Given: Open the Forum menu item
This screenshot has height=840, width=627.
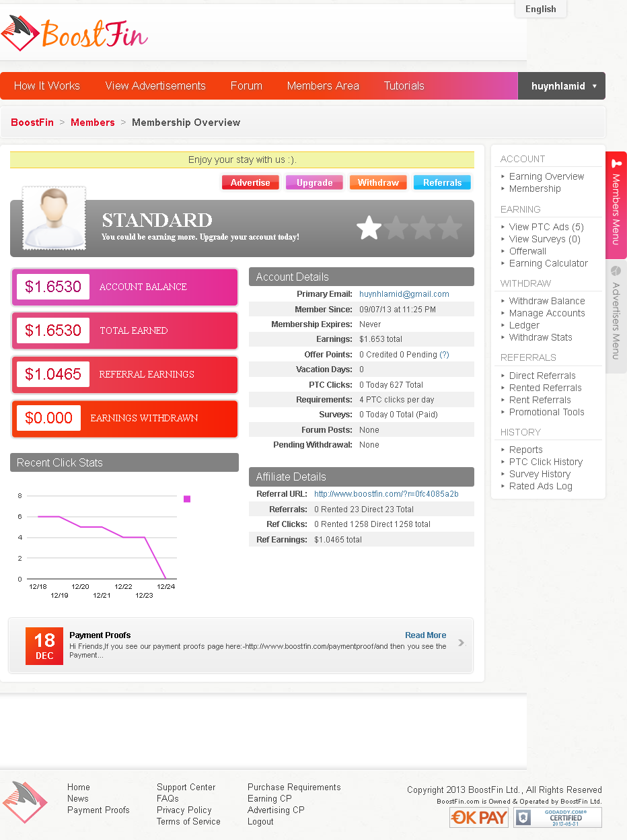Looking at the screenshot, I should tap(246, 86).
